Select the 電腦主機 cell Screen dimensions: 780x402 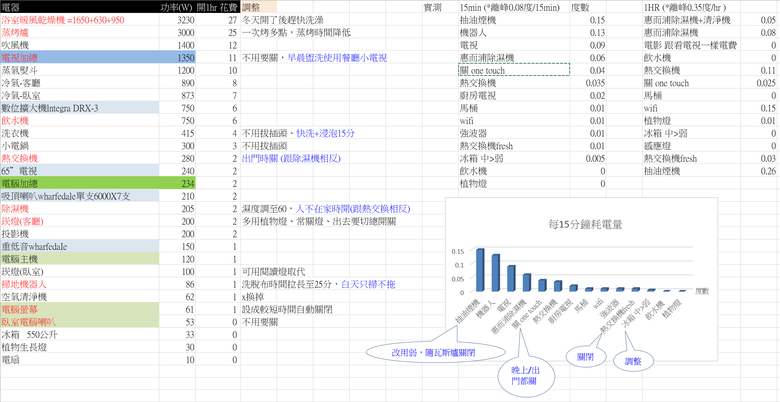tap(80, 259)
